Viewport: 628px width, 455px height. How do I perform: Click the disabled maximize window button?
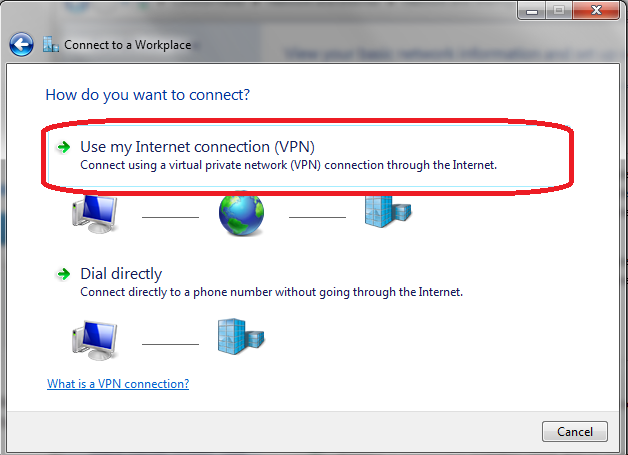tap(559, 10)
